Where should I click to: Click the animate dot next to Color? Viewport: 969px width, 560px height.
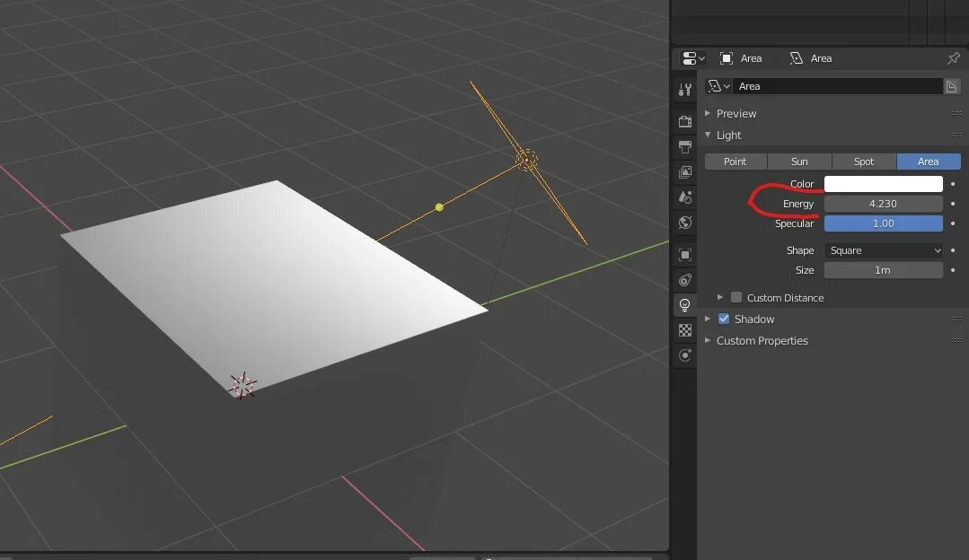(953, 184)
